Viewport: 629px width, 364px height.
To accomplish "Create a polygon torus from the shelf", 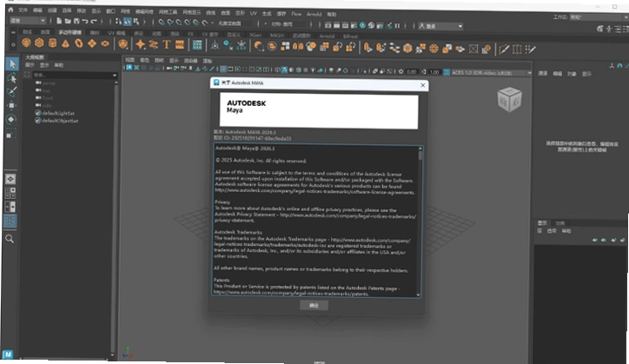I will (78, 43).
